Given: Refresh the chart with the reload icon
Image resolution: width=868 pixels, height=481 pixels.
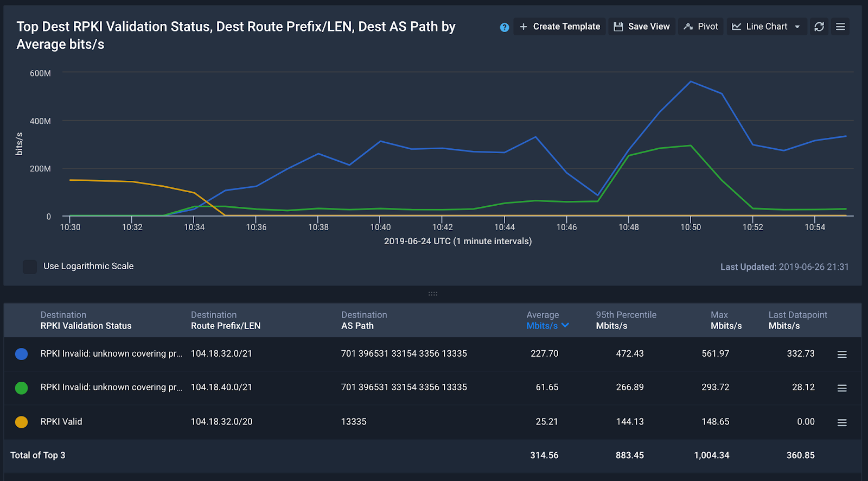Looking at the screenshot, I should [x=819, y=27].
